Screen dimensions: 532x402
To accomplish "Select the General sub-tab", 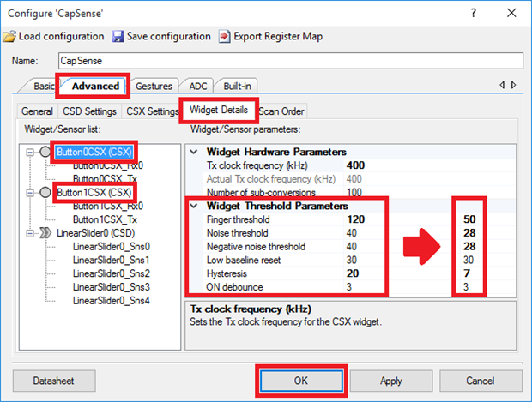I will click(x=37, y=111).
